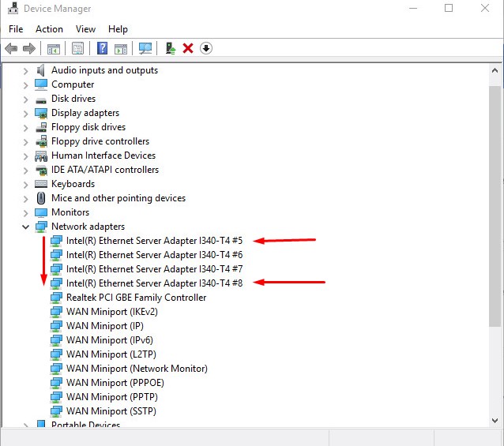Viewport: 504px width, 446px height.
Task: Open the Help menu
Action: coord(118,29)
